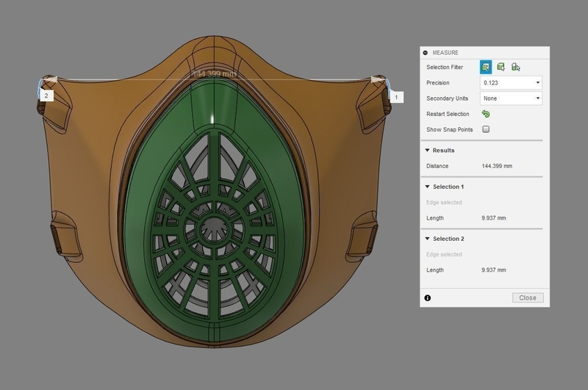588x390 pixels.
Task: Select the body selection filter icon
Action: click(501, 68)
